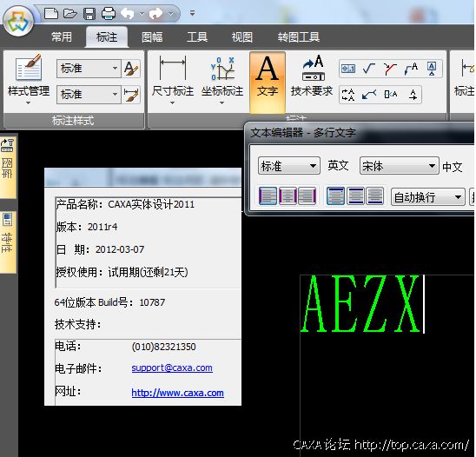Select the 文字 text tool

[268, 82]
